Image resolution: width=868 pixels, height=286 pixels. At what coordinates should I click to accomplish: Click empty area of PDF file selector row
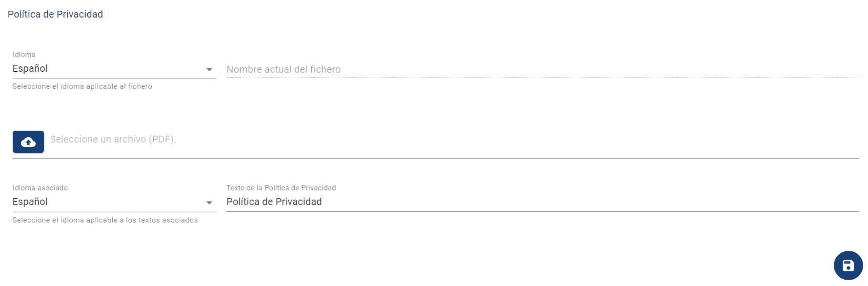(488, 142)
